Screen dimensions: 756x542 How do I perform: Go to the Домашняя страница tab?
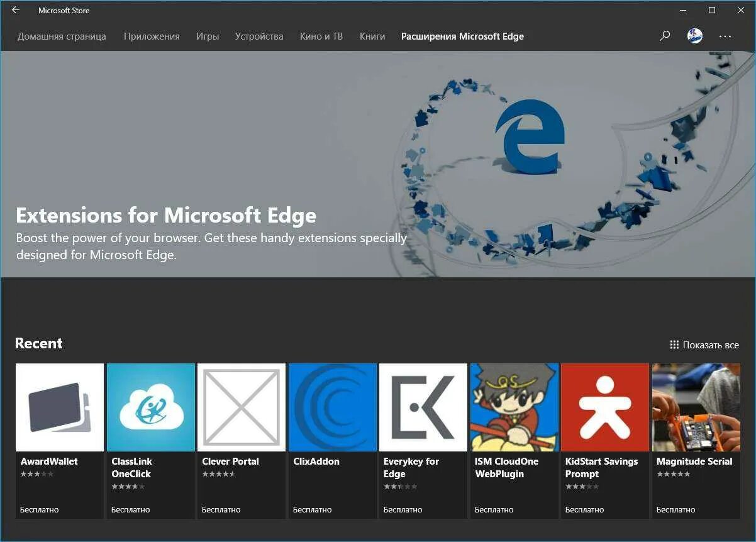pos(62,36)
